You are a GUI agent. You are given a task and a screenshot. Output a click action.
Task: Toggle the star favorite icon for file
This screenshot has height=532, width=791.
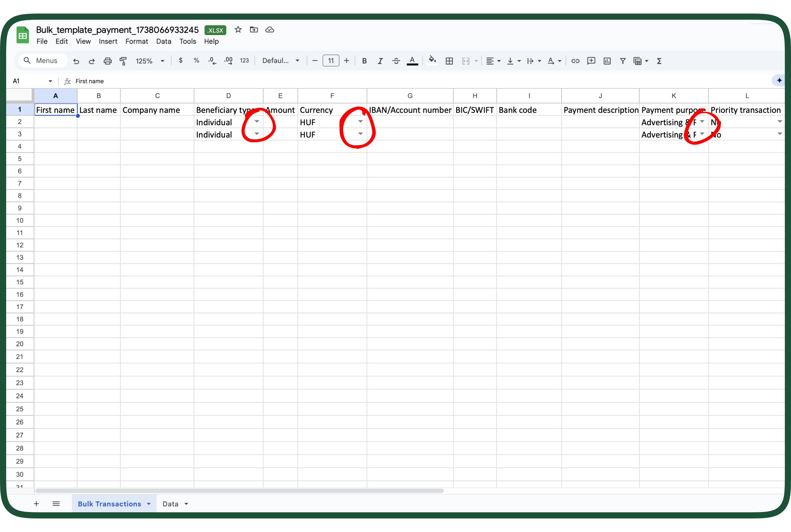point(239,29)
